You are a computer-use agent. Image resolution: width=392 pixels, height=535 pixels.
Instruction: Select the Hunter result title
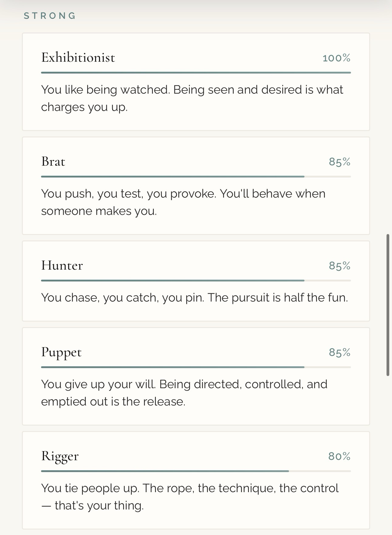[62, 265]
